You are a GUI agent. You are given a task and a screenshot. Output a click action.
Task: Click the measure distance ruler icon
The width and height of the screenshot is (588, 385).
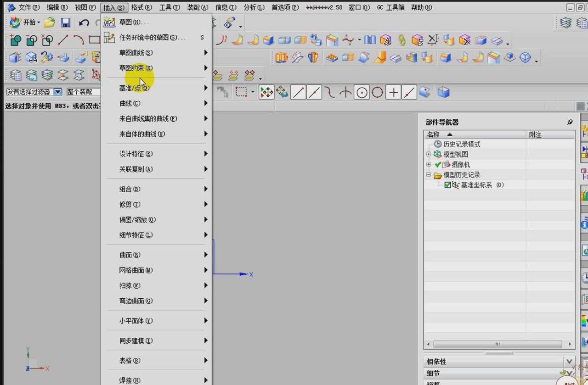[433, 40]
